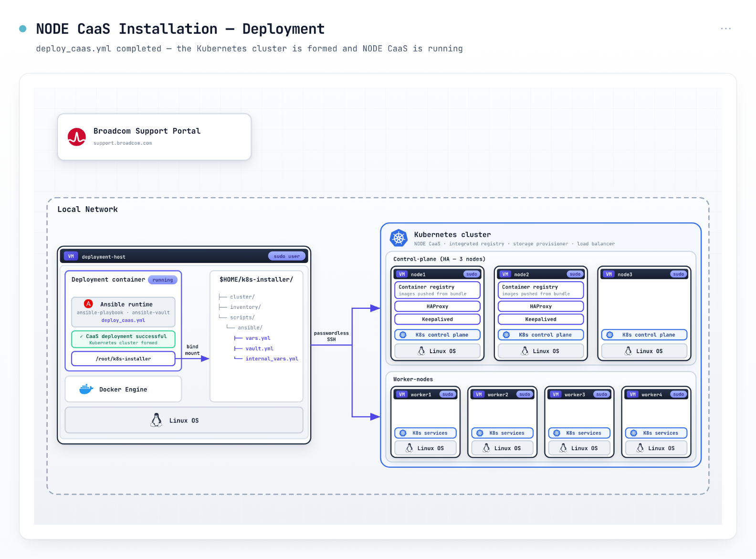756x559 pixels.
Task: Click the Local Network label
Action: coord(87,209)
